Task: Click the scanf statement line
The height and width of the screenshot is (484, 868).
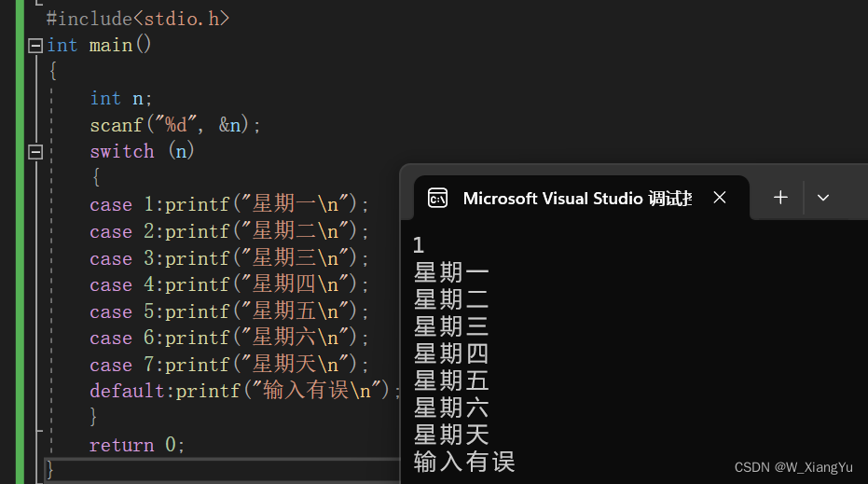Action: click(x=175, y=125)
